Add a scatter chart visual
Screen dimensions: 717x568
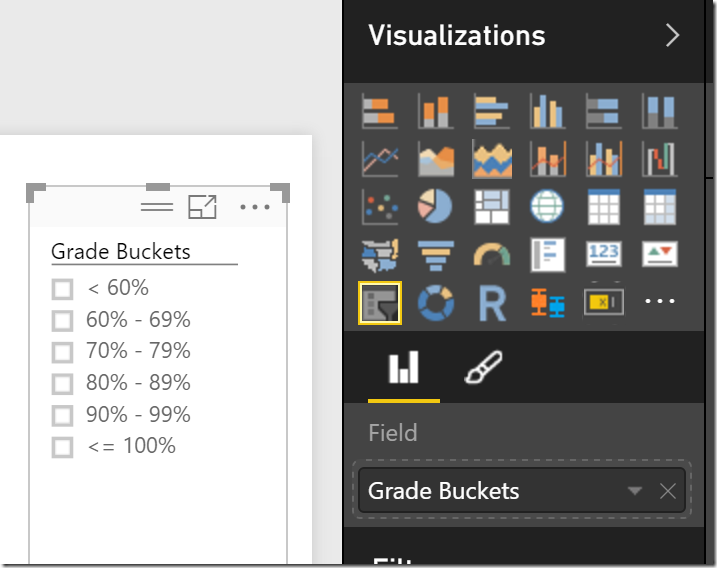click(x=380, y=208)
